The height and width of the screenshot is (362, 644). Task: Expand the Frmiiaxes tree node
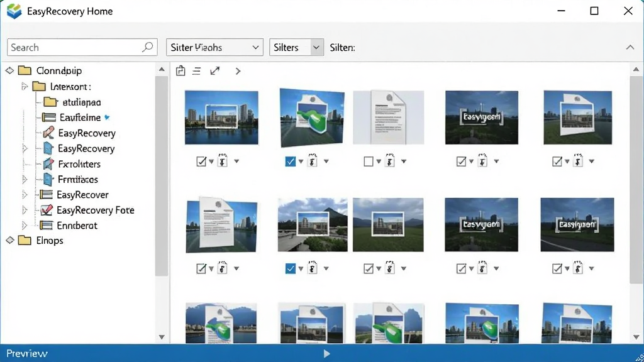[x=25, y=179]
